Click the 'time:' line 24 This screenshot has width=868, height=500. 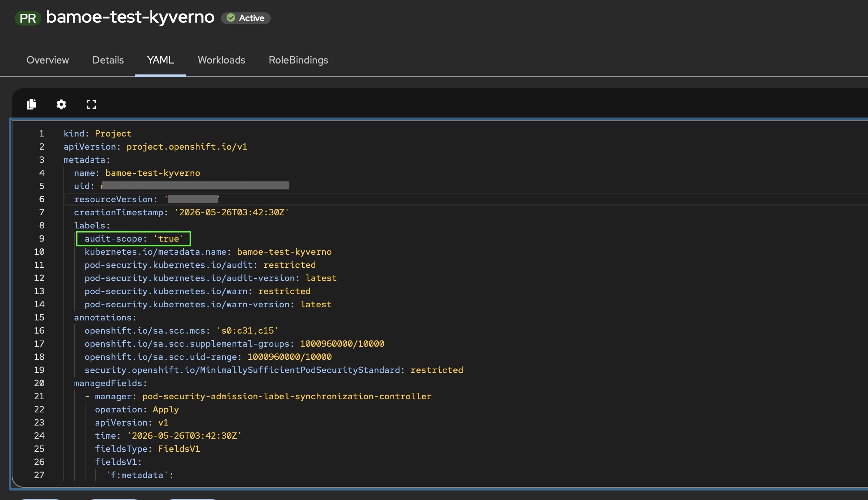coord(168,436)
